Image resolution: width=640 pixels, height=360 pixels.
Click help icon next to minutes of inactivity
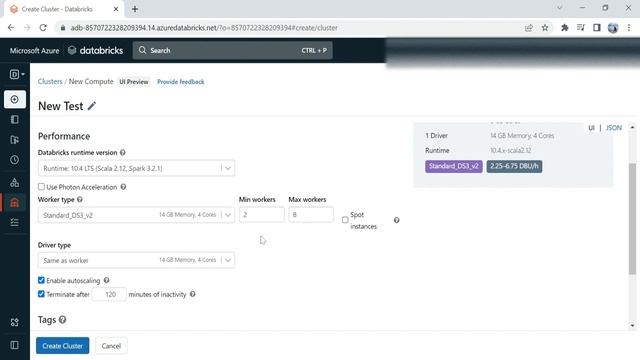coord(193,294)
